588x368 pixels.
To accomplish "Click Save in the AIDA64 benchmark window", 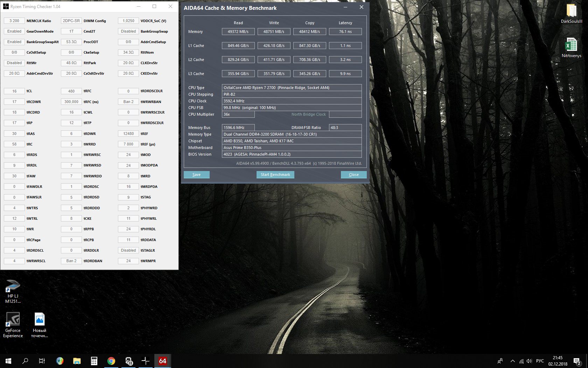I will (x=197, y=175).
